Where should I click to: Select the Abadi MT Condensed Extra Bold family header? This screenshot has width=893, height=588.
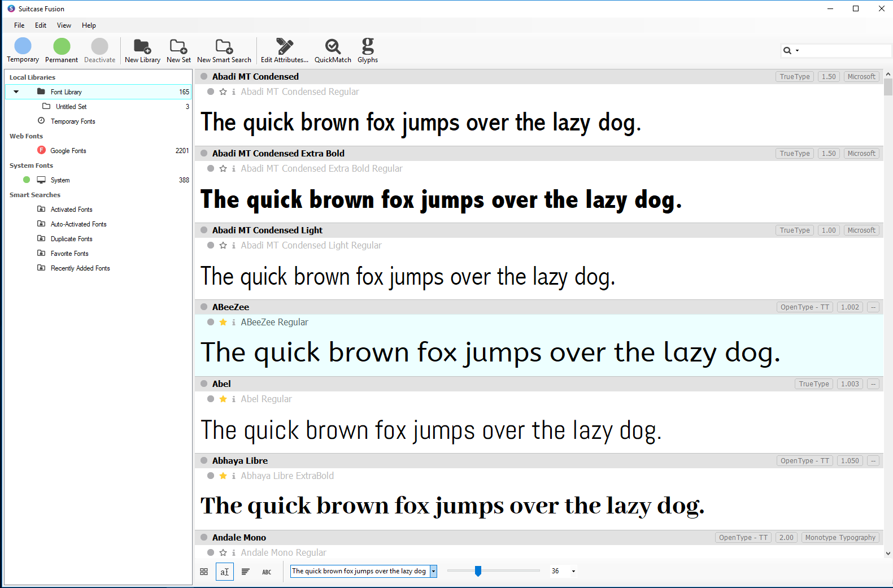(x=539, y=154)
